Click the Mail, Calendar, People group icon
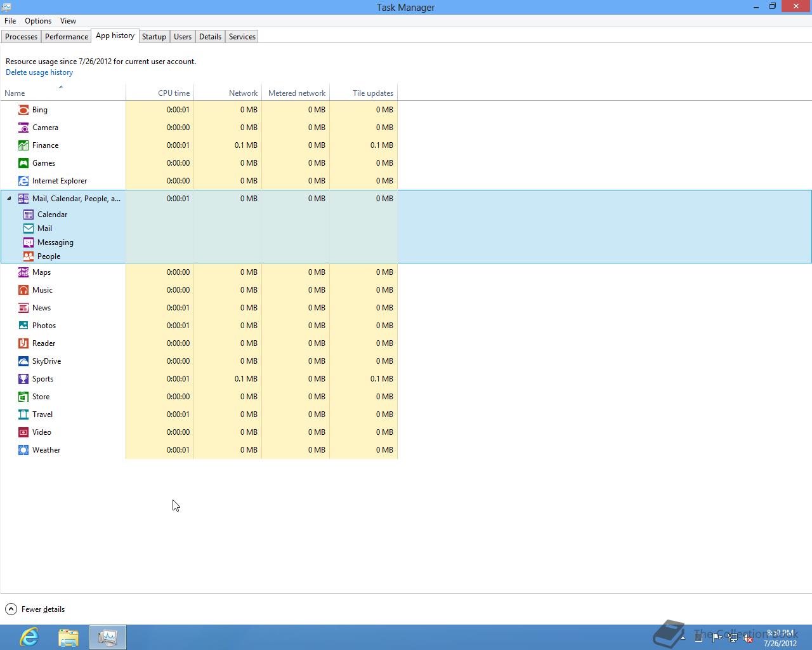Viewport: 812px width, 650px height. 23,199
